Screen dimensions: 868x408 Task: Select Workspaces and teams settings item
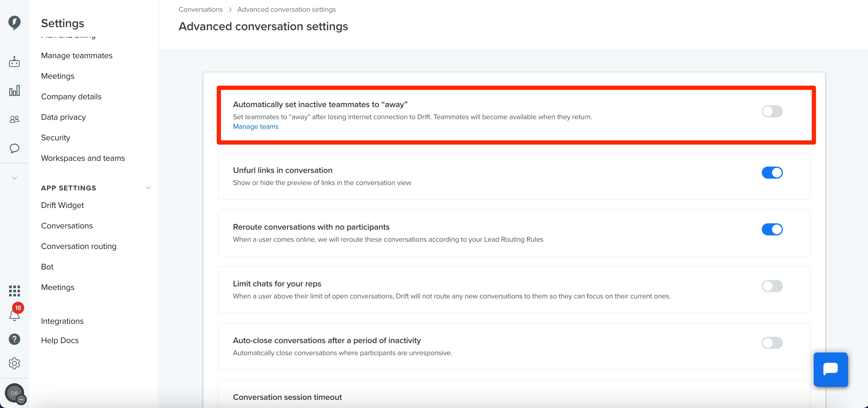click(x=83, y=158)
